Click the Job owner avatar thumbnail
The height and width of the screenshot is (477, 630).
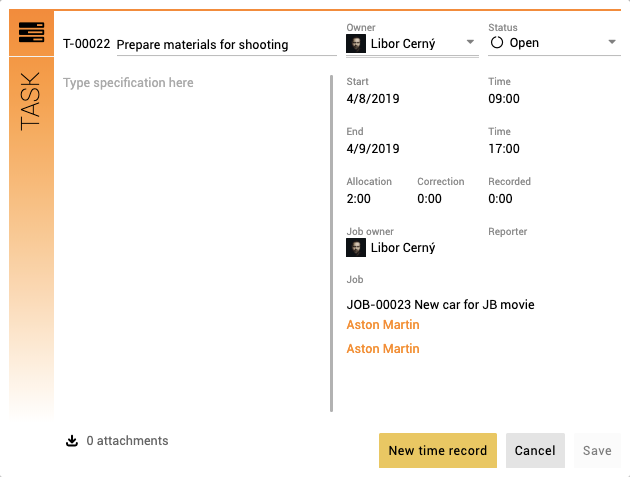point(356,248)
